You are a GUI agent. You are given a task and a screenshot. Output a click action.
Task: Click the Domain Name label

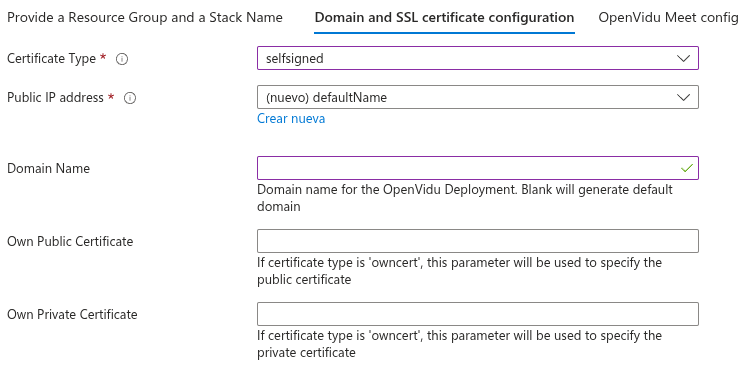pos(48,168)
